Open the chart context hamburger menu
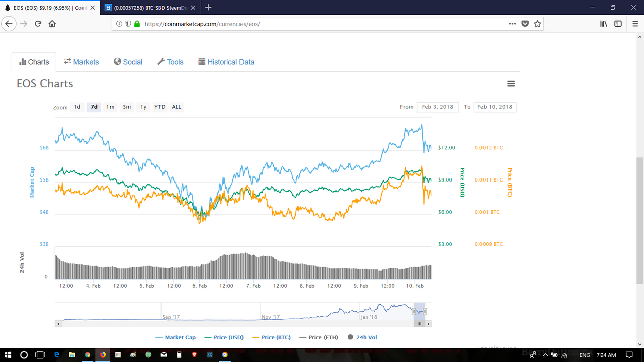This screenshot has width=644, height=362. click(511, 84)
